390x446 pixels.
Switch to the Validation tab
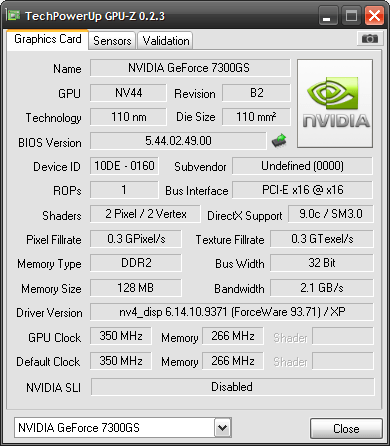pyautogui.click(x=166, y=41)
